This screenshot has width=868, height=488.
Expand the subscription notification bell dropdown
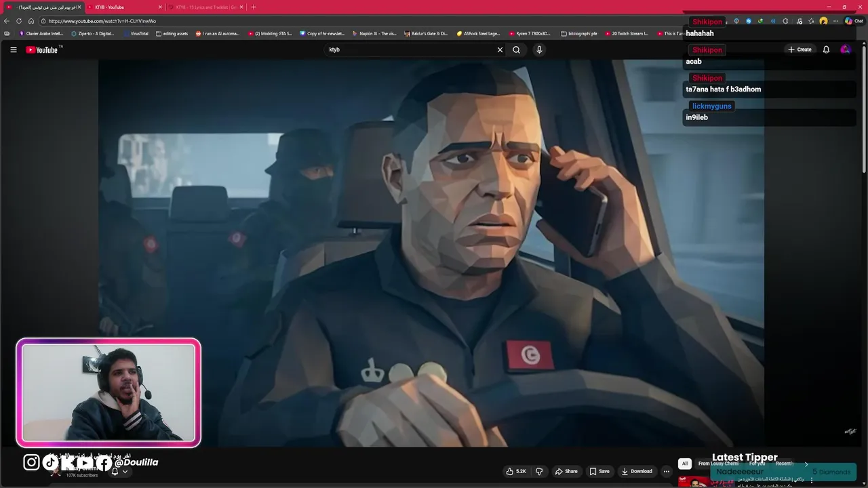coord(119,472)
